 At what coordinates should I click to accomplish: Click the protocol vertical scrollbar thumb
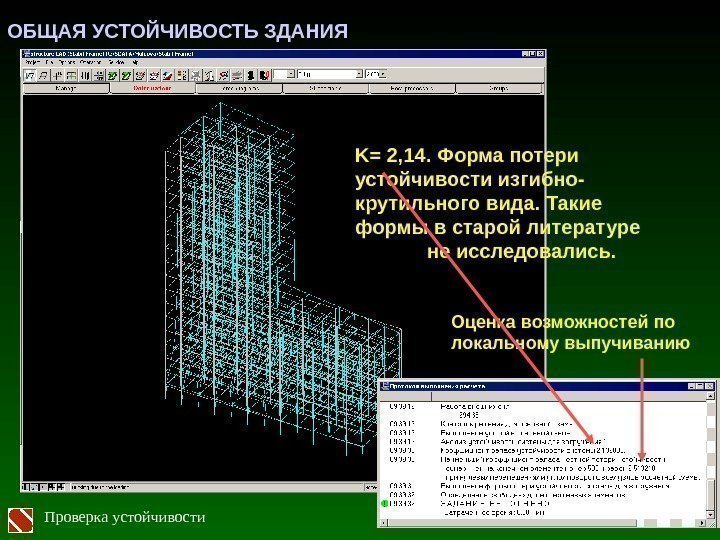[711, 494]
